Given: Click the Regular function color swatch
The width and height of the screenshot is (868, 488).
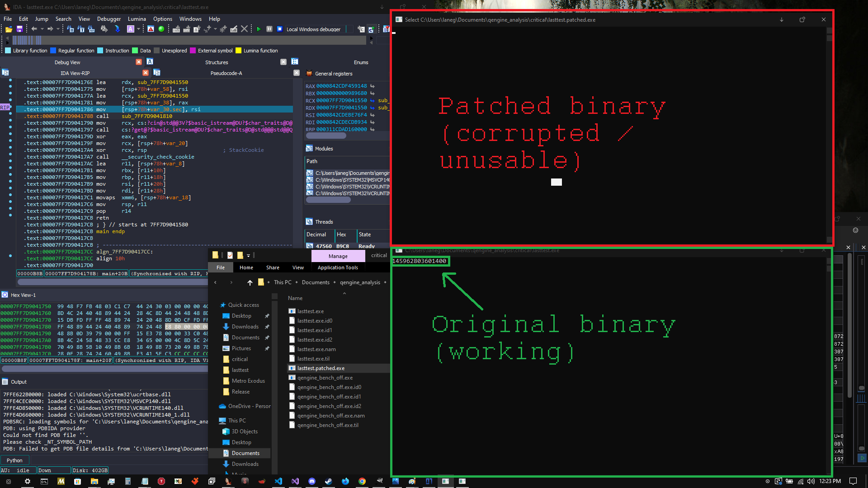Looking at the screenshot, I should click(x=53, y=51).
